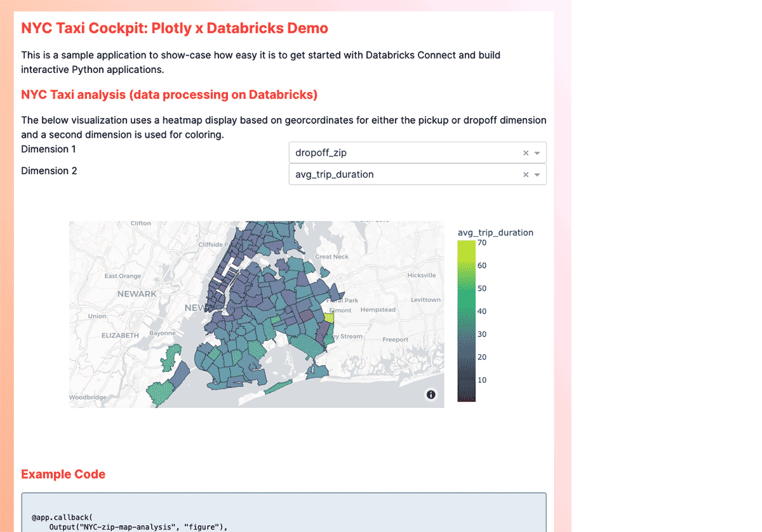Viewport: 762px width, 532px height.
Task: Clear the avg_trip_duration selection with the x icon
Action: point(525,175)
